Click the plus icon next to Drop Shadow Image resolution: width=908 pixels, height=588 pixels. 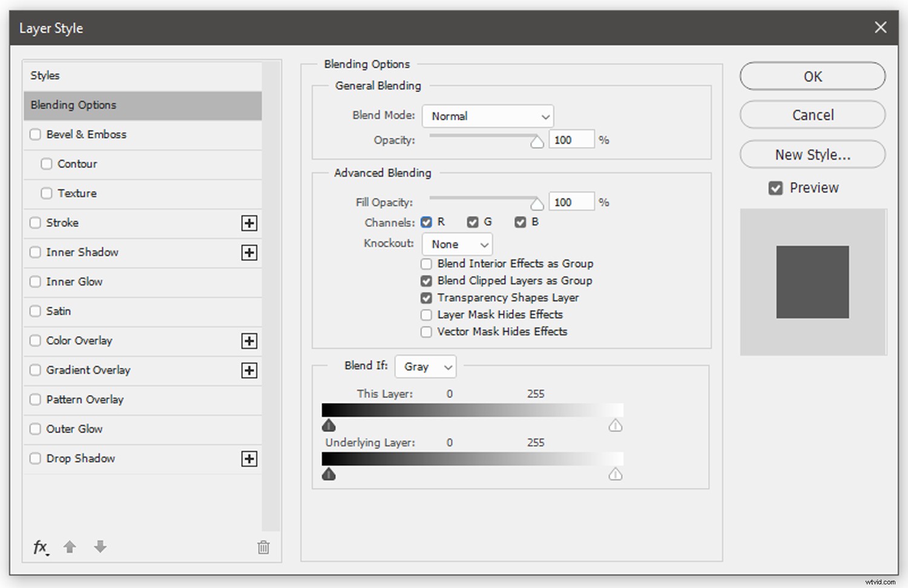point(249,459)
